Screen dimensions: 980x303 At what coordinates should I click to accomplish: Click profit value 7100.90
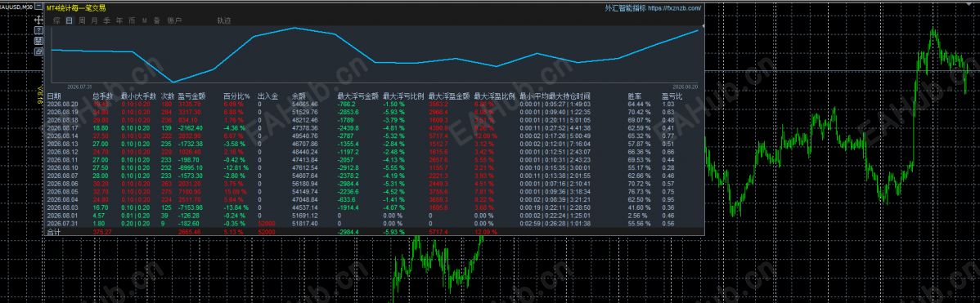pos(190,191)
